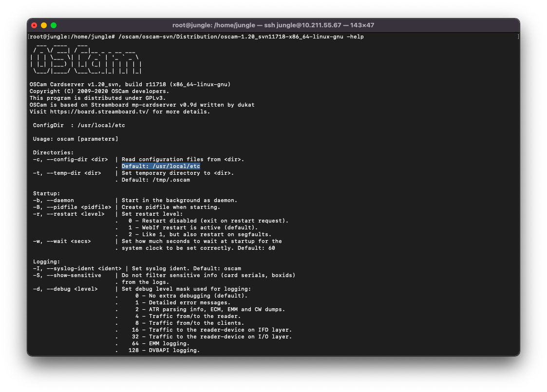
Task: Minimize the terminal using the yellow button
Action: click(x=44, y=25)
